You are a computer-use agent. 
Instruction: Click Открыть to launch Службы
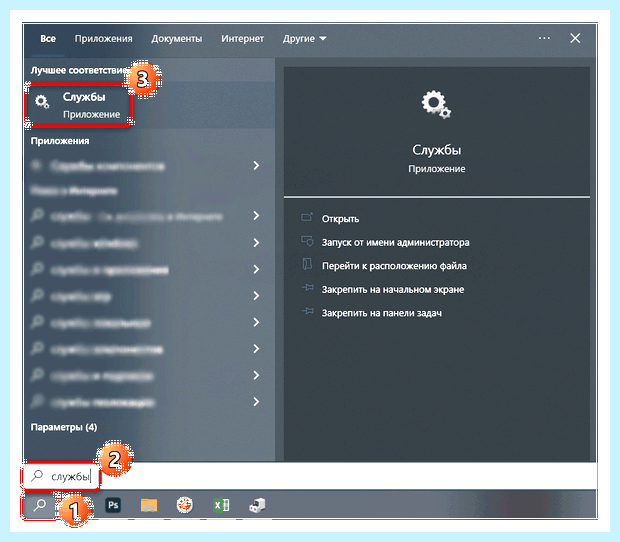pyautogui.click(x=340, y=219)
